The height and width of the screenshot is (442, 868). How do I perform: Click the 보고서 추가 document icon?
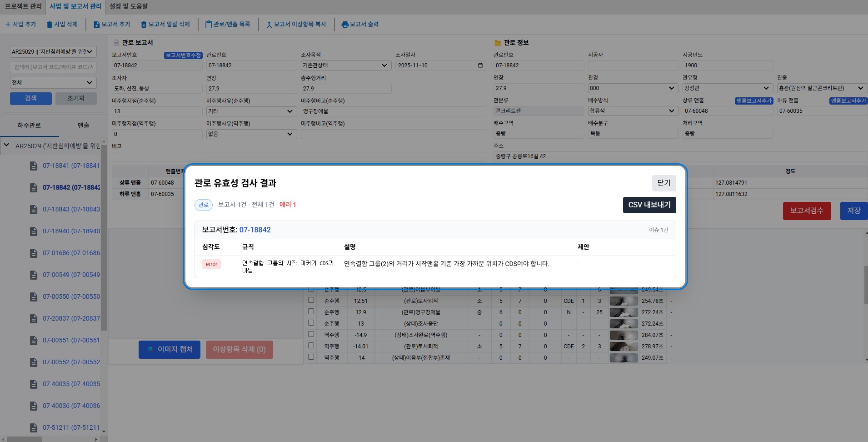(x=96, y=25)
